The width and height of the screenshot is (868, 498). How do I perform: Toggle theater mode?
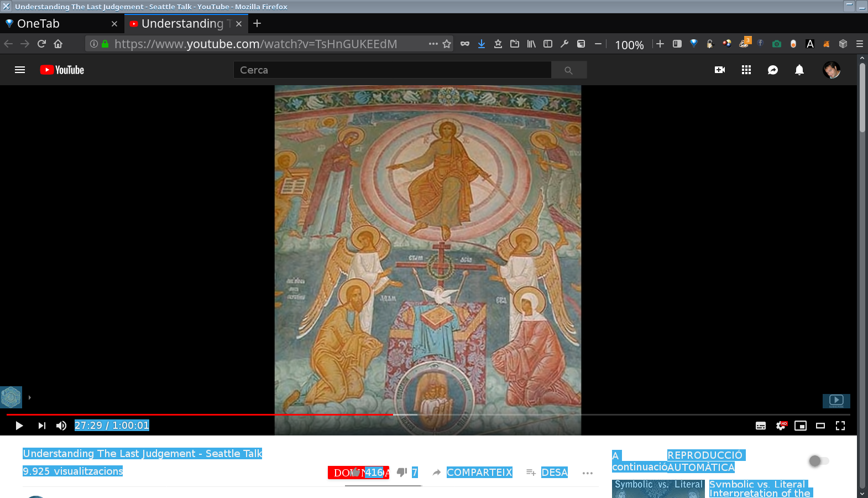(x=820, y=426)
